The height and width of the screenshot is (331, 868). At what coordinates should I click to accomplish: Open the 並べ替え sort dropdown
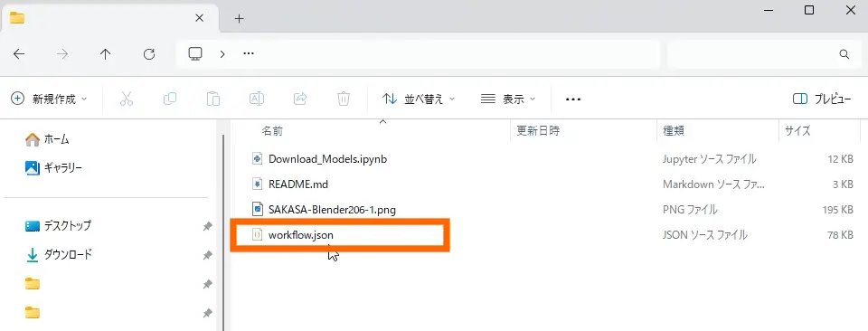[419, 99]
